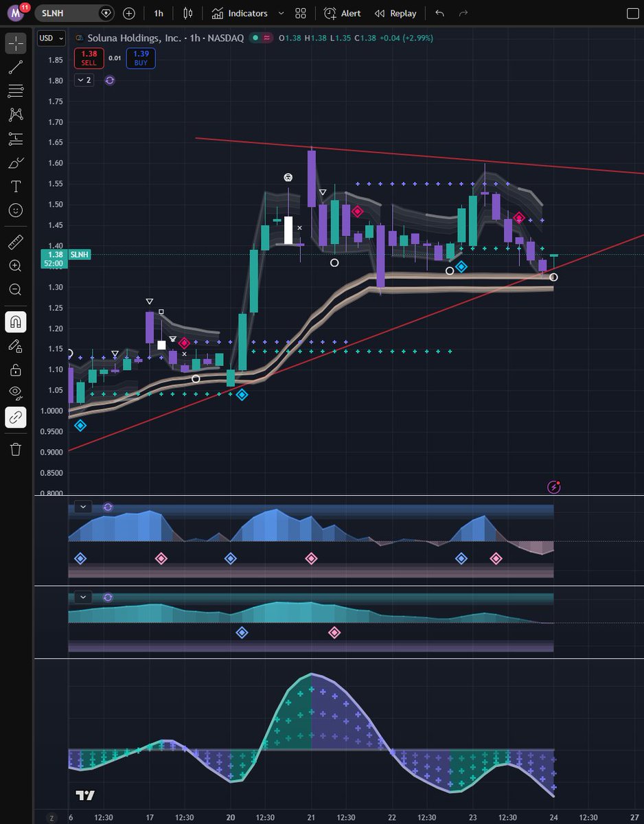644x824 pixels.
Task: Select the ruler Measure tool
Action: click(x=16, y=242)
